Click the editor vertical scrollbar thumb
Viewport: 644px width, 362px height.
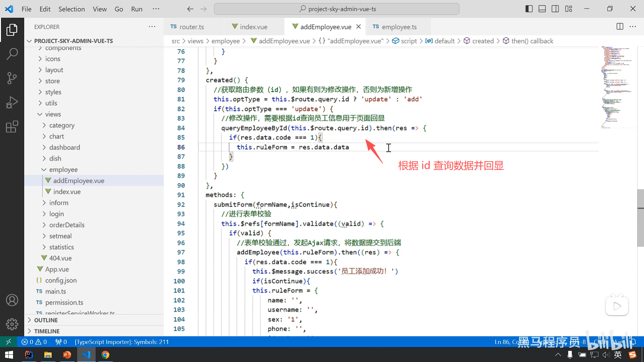641,218
